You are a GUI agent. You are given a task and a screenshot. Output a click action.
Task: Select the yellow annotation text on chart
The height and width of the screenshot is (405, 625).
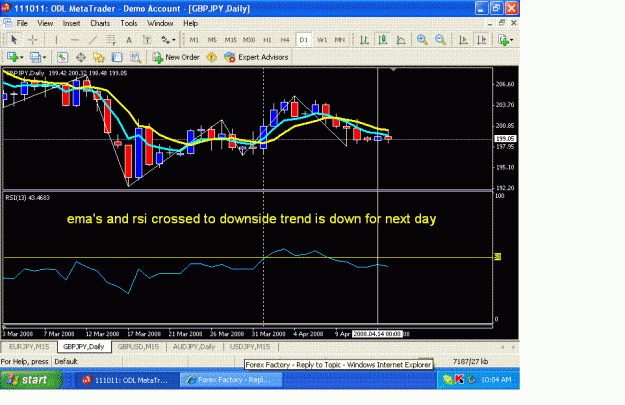252,219
